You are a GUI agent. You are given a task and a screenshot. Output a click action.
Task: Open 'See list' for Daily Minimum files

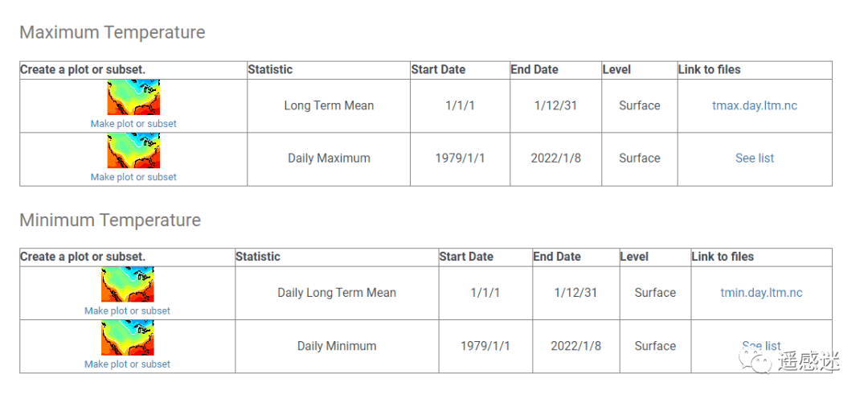(761, 346)
